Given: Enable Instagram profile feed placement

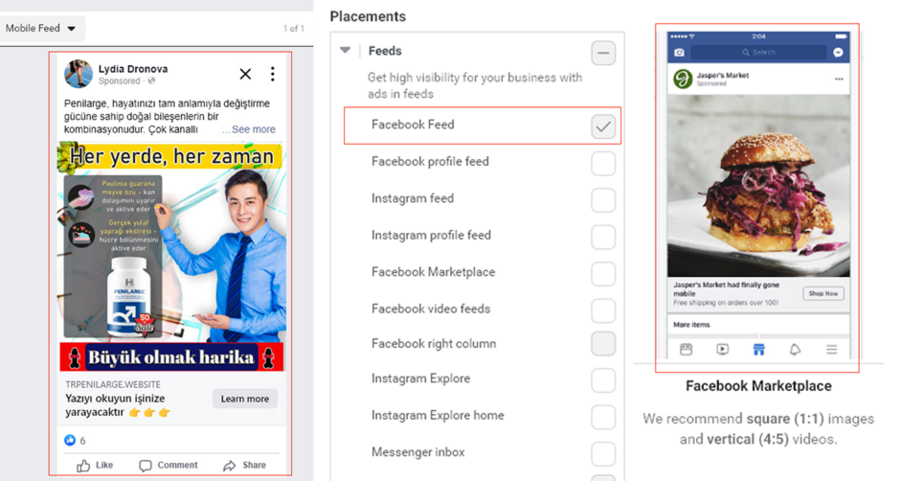Looking at the screenshot, I should point(603,236).
